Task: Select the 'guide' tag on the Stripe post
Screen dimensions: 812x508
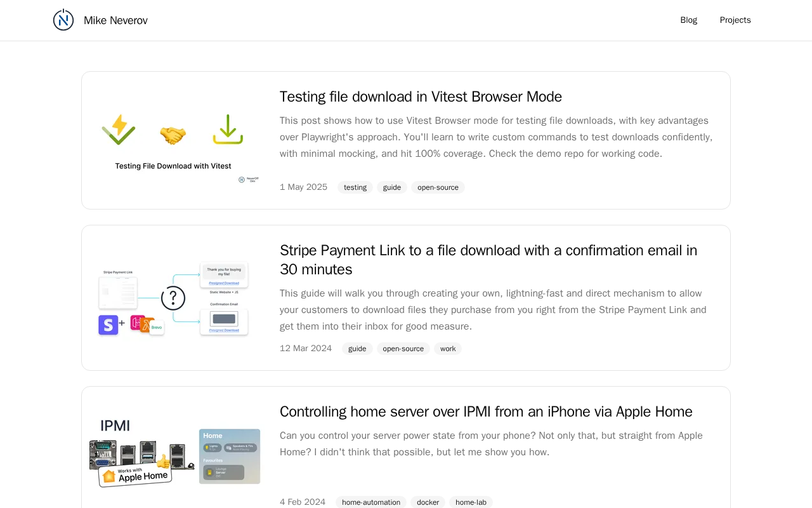Action: click(x=357, y=349)
